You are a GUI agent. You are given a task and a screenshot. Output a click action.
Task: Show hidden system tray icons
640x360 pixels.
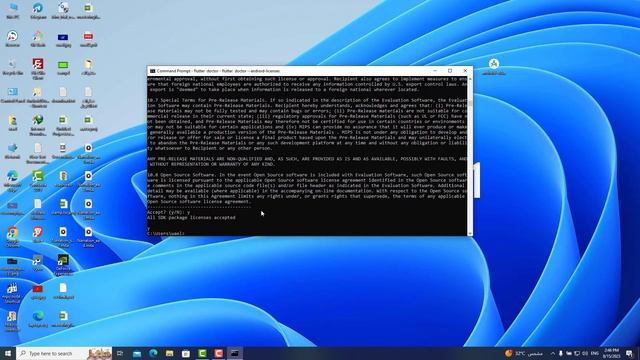553,353
